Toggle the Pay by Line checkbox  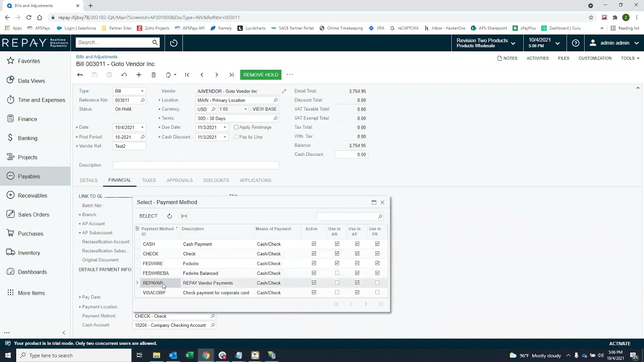pyautogui.click(x=236, y=137)
